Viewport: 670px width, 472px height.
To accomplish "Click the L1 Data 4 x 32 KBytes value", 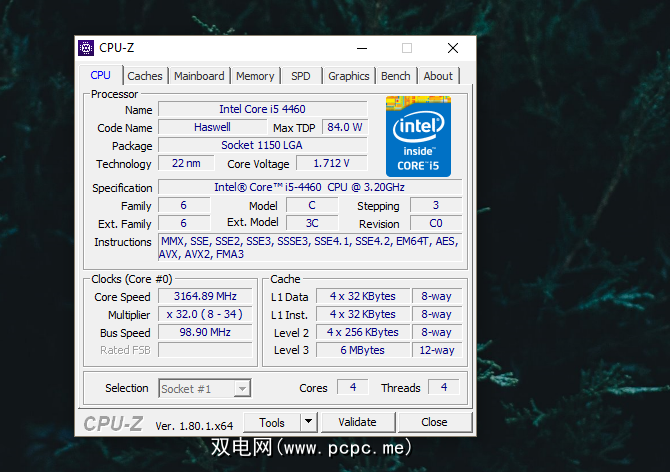I will click(363, 296).
